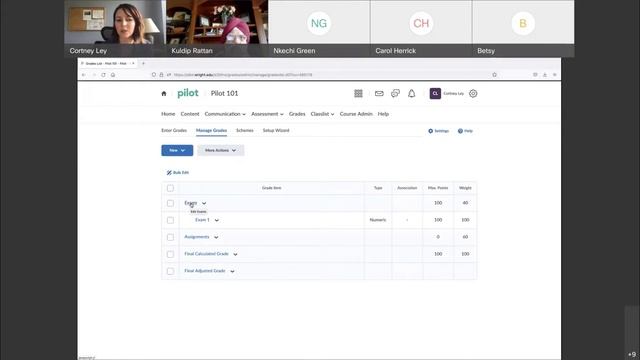Open the Assessment navbar dropdown
The image size is (640, 360).
(x=267, y=114)
